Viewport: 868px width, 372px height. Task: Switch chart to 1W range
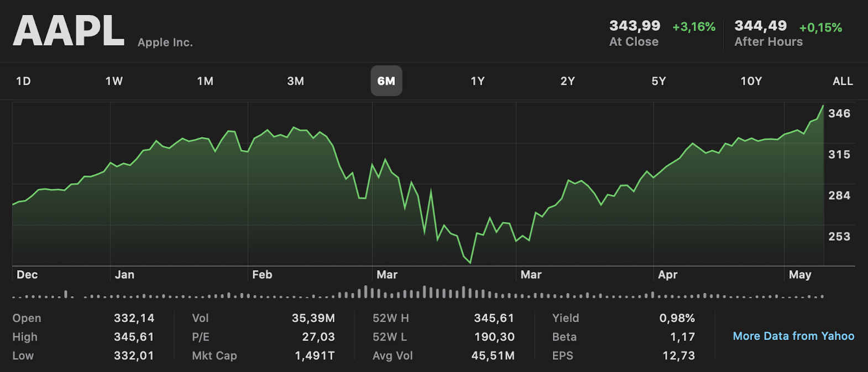[x=114, y=81]
